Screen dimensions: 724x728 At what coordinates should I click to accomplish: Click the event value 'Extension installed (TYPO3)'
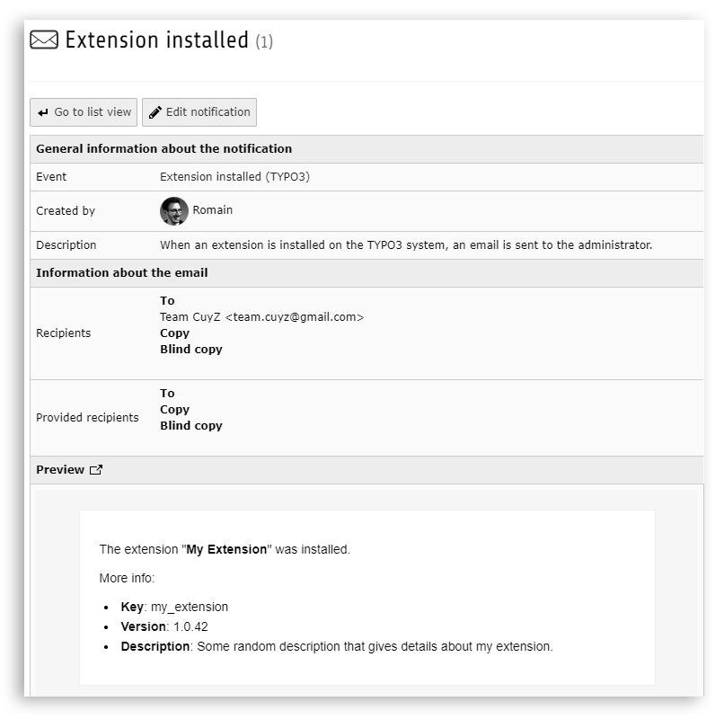pos(234,177)
